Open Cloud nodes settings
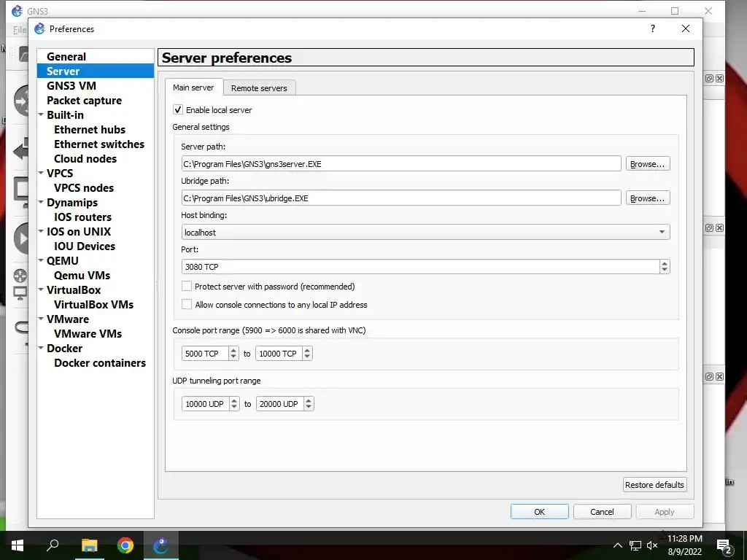 point(85,158)
